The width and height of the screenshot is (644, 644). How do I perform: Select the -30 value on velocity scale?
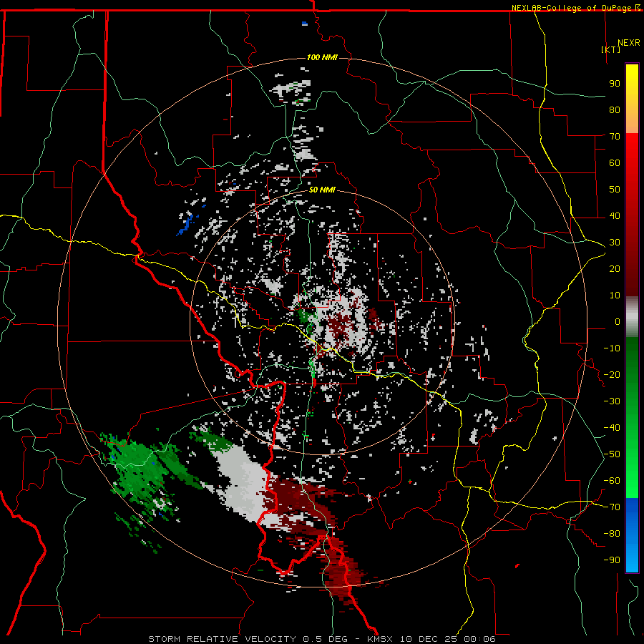click(612, 401)
